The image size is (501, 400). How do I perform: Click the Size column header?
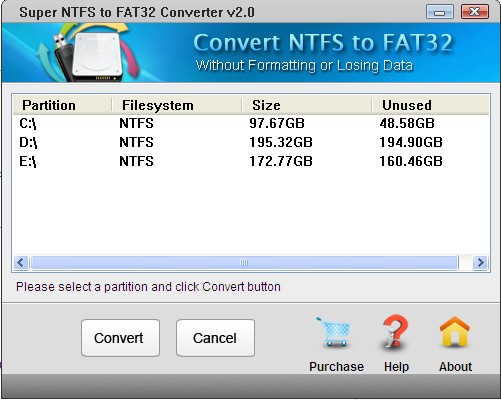coord(306,105)
